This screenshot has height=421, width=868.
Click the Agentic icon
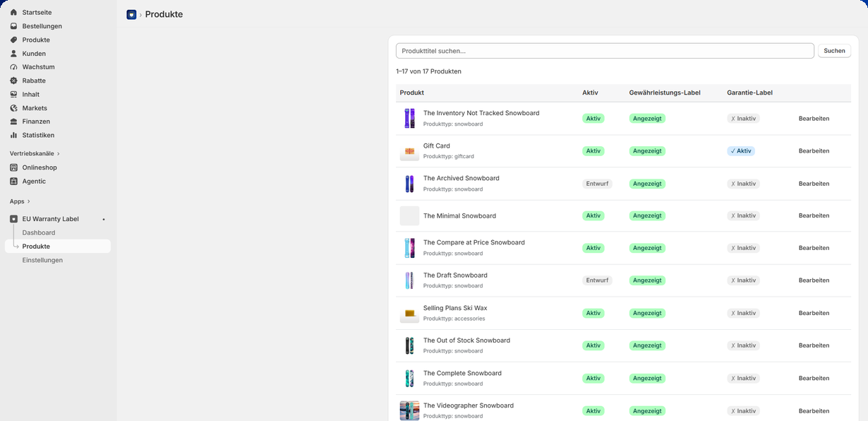pyautogui.click(x=14, y=182)
